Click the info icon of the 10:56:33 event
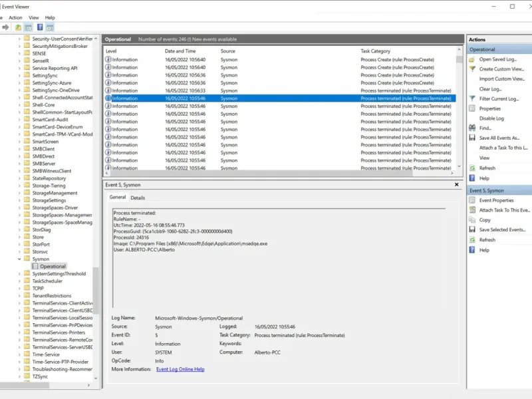This screenshot has width=532, height=399. tap(108, 90)
